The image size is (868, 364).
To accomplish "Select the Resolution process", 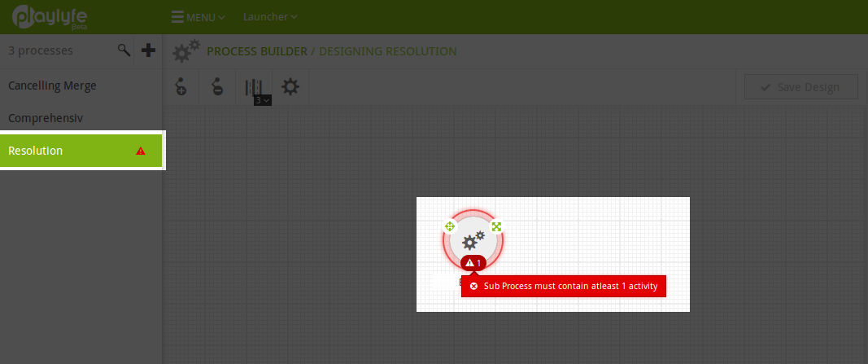I will [x=81, y=151].
